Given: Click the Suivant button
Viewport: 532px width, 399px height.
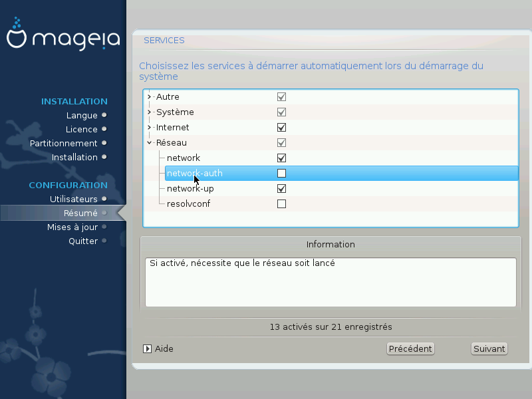Looking at the screenshot, I should coord(489,348).
